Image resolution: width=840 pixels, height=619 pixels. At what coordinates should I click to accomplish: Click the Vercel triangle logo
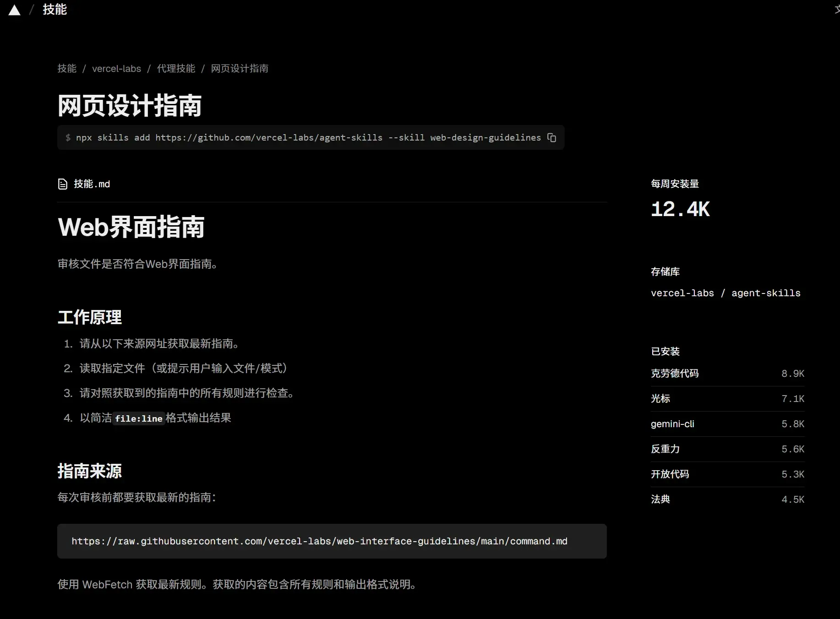click(15, 10)
